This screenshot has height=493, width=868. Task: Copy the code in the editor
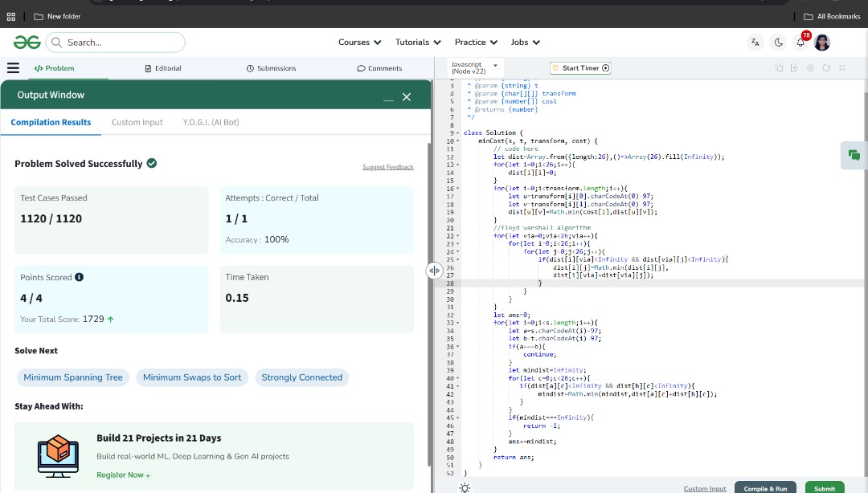(779, 68)
